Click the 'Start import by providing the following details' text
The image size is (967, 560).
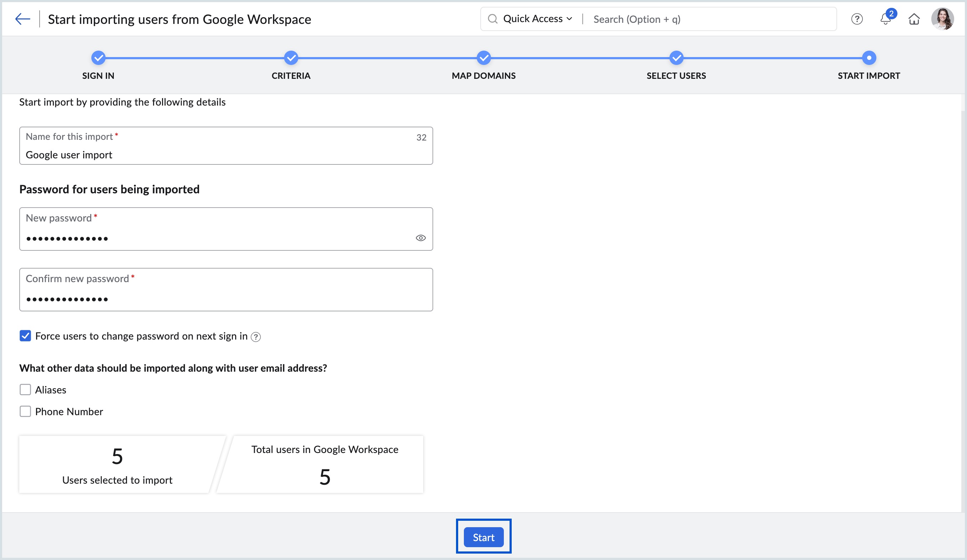122,102
